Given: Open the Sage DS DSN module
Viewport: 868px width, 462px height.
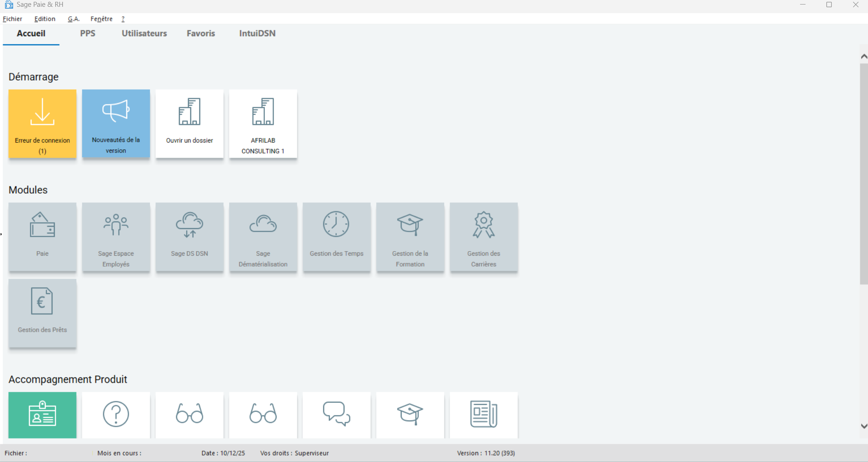Looking at the screenshot, I should pos(189,237).
